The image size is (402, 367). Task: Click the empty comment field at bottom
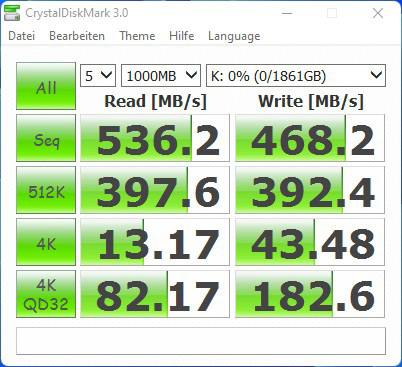(201, 341)
